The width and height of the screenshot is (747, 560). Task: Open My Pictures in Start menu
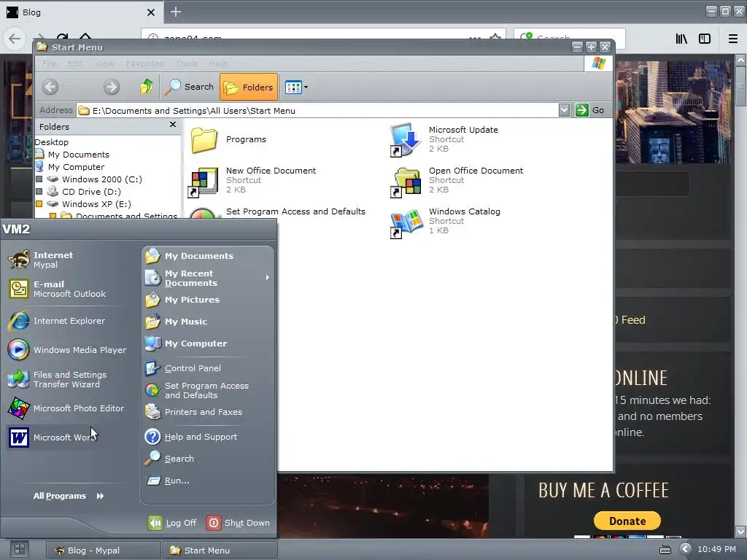[182, 300]
